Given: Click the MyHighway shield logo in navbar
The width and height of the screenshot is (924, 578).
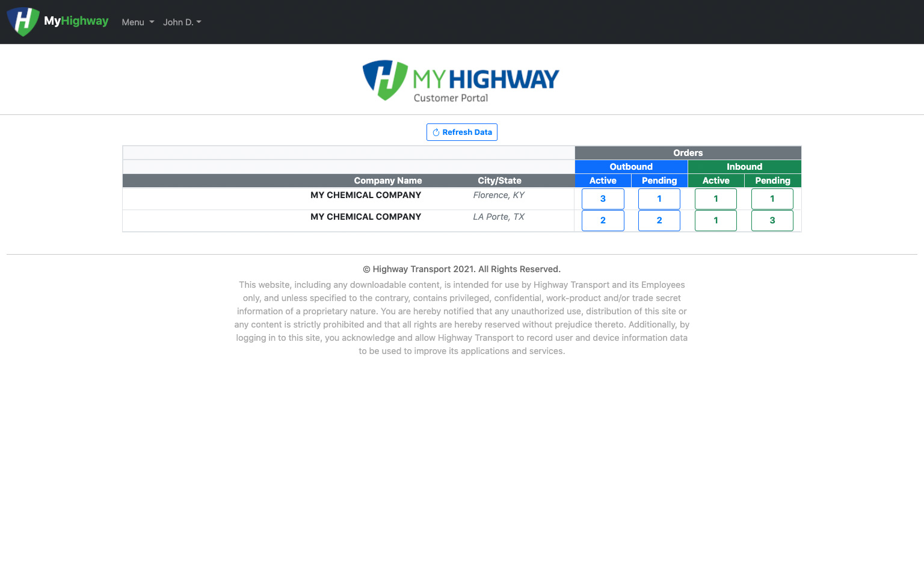Looking at the screenshot, I should pyautogui.click(x=23, y=22).
